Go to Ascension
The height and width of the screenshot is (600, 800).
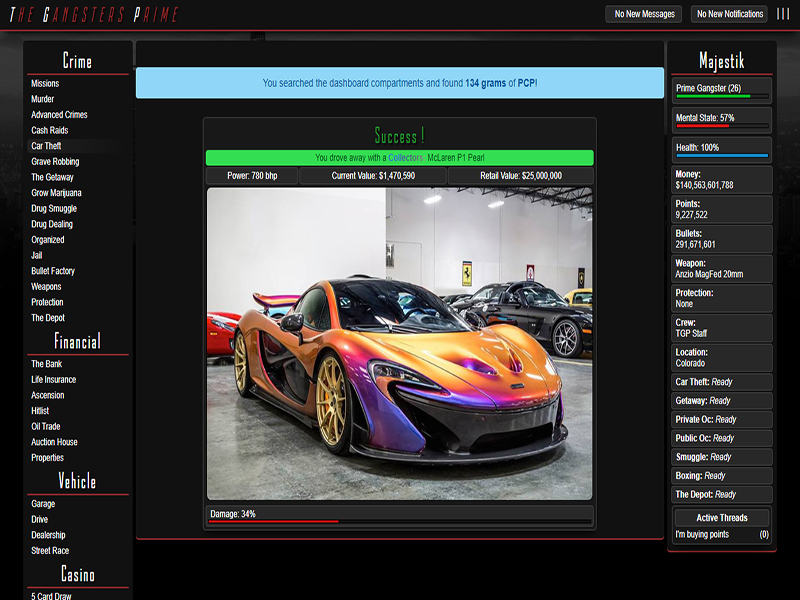click(47, 395)
